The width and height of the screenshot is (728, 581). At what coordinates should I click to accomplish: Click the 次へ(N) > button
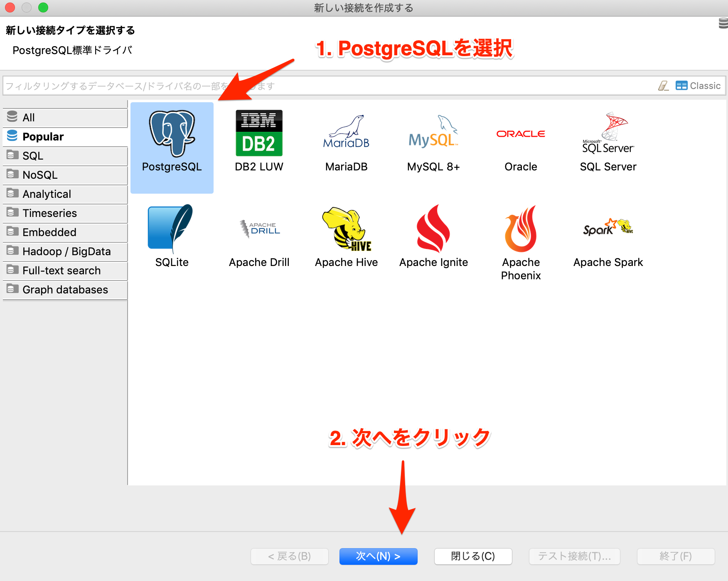(x=378, y=556)
